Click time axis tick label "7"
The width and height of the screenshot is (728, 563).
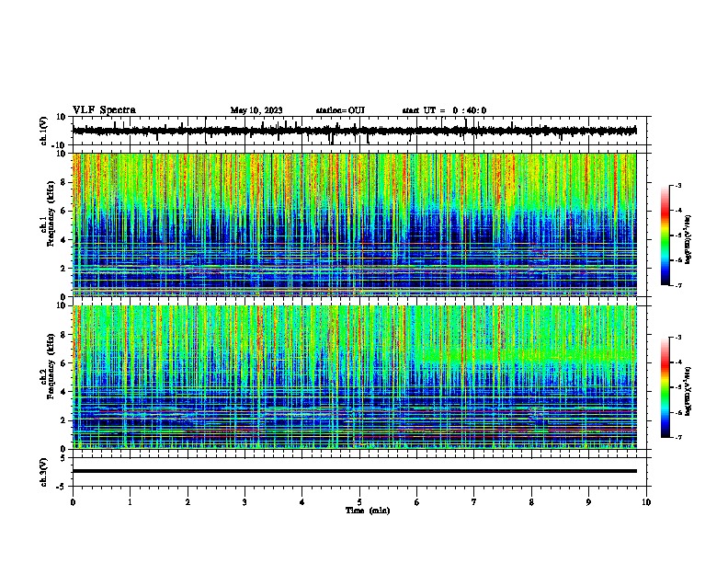[x=474, y=502]
